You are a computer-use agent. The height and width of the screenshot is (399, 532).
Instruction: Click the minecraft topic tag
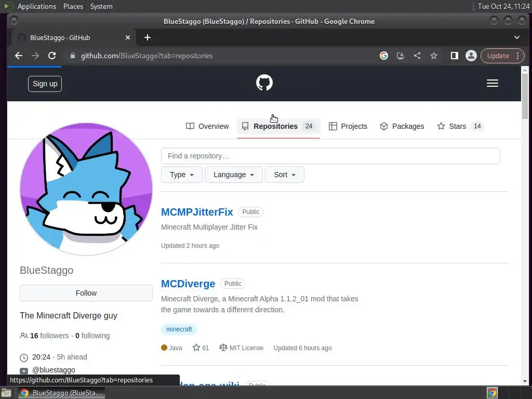(x=179, y=329)
